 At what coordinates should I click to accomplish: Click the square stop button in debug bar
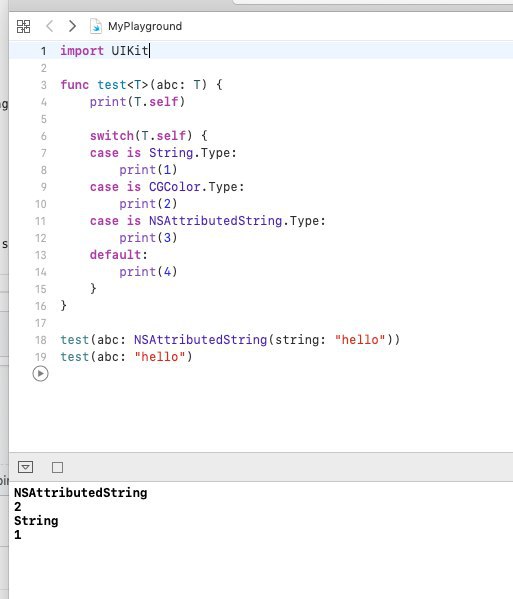point(57,467)
